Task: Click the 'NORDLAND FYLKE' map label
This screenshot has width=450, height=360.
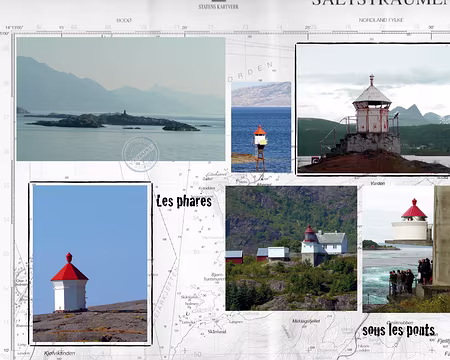Action: click(x=381, y=20)
